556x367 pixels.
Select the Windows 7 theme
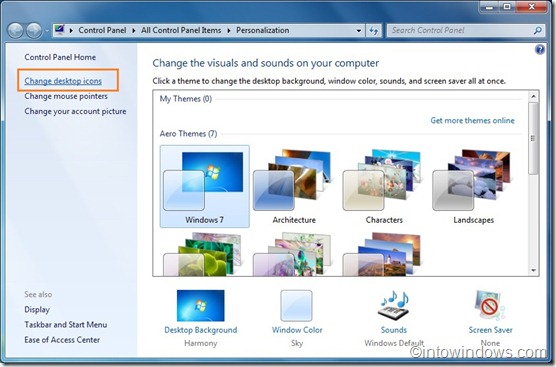pos(205,186)
